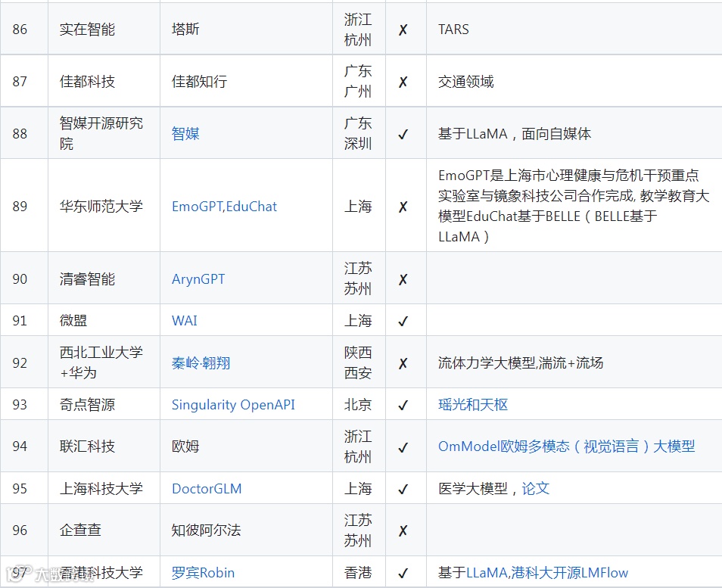Open the Singularity OpenAPI link

pos(233,404)
